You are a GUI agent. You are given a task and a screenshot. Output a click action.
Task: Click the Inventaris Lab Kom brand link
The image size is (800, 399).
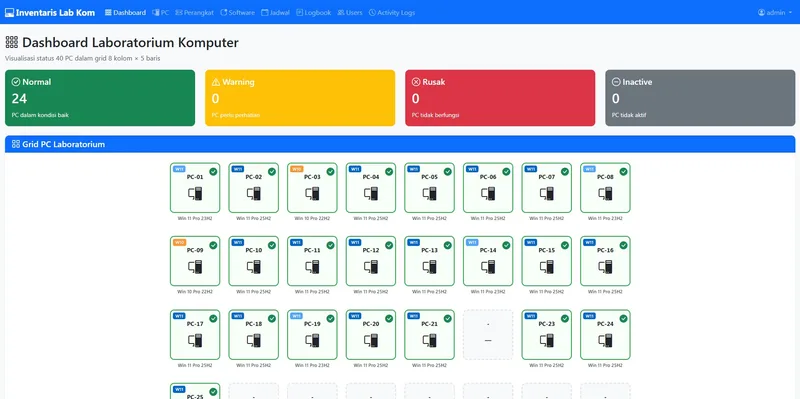tap(50, 13)
